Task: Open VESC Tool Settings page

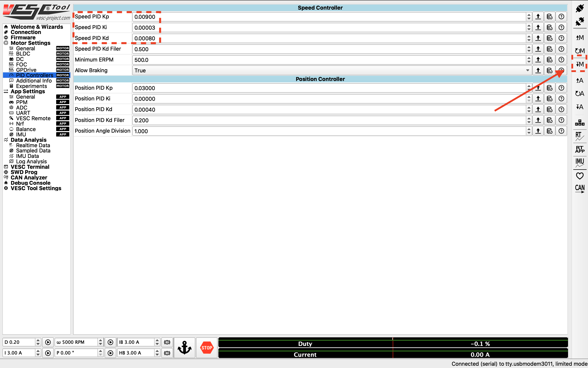Action: [x=36, y=188]
